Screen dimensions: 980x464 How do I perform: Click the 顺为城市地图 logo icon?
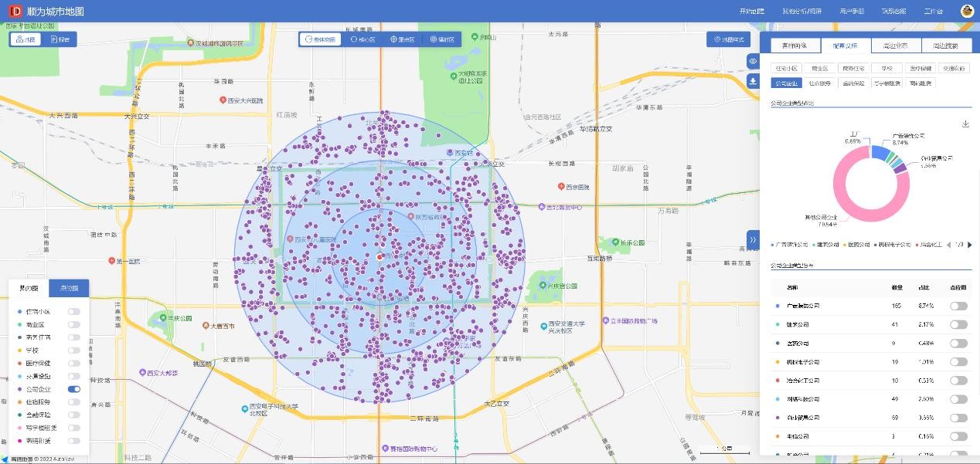(x=15, y=12)
